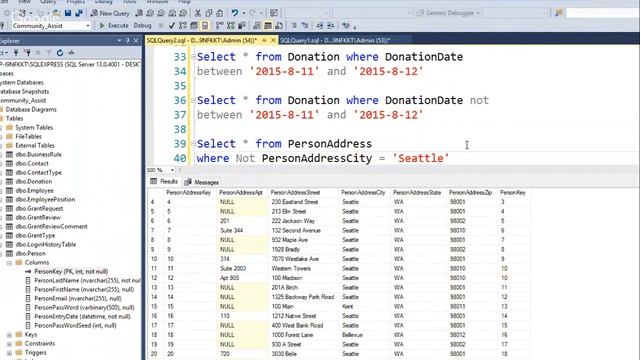The image size is (640, 360).
Task: Parse the query with the checkmark icon
Action: [x=172, y=26]
